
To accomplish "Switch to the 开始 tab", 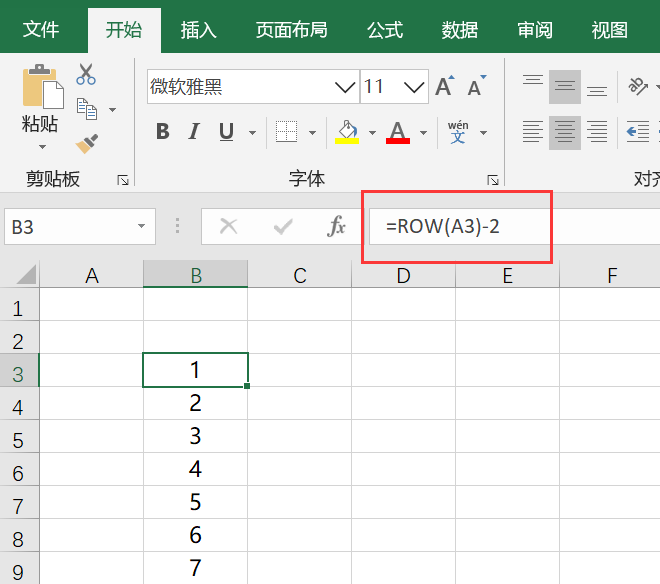I will [x=124, y=29].
